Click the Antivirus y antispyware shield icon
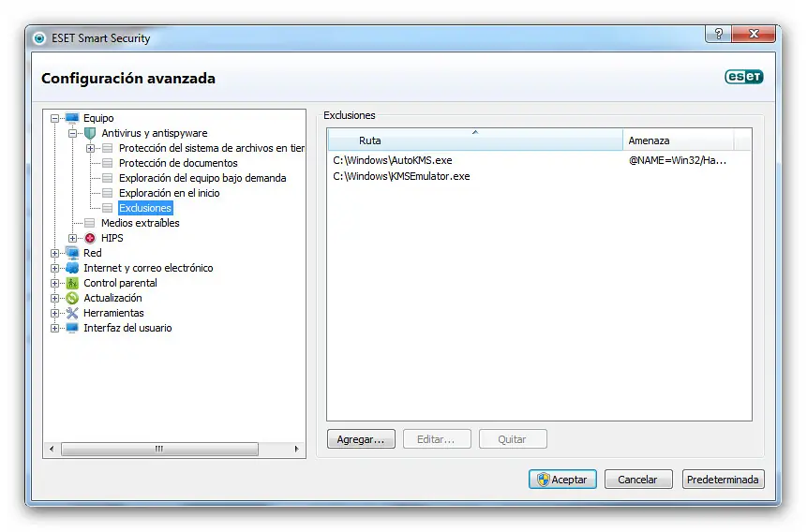 [x=90, y=133]
